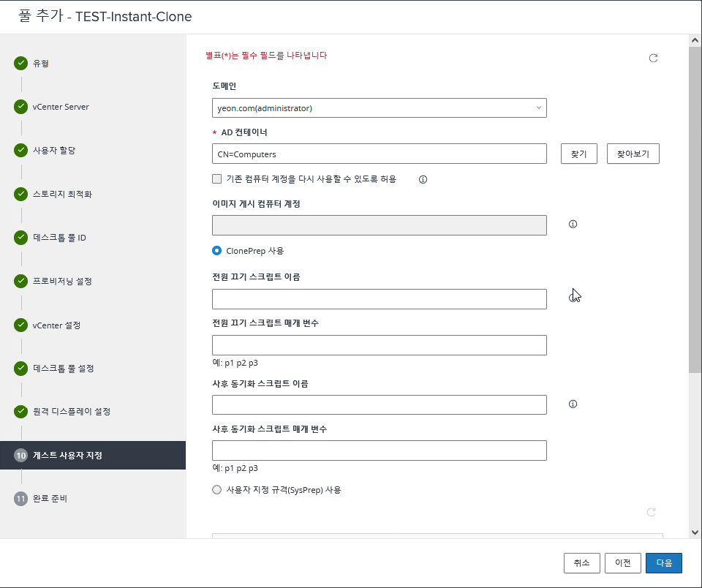Click the red text 별표(*)는 필수 필드를 나타냅니다
Viewport: 702px width, 588px height.
pyautogui.click(x=266, y=56)
